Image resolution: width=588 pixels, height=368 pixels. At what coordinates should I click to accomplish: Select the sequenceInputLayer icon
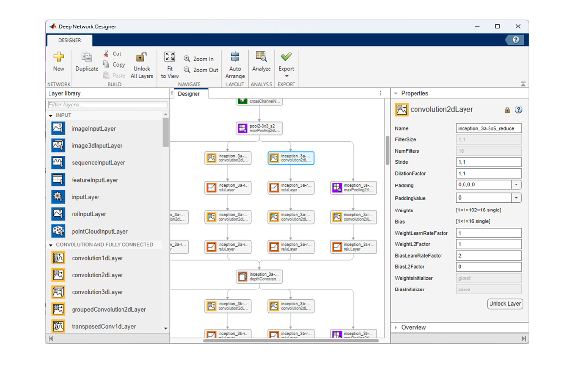click(58, 162)
